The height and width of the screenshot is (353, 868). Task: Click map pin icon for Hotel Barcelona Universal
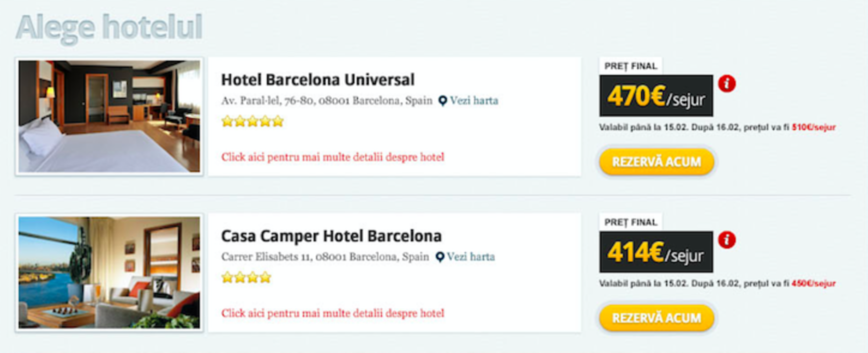coord(442,101)
